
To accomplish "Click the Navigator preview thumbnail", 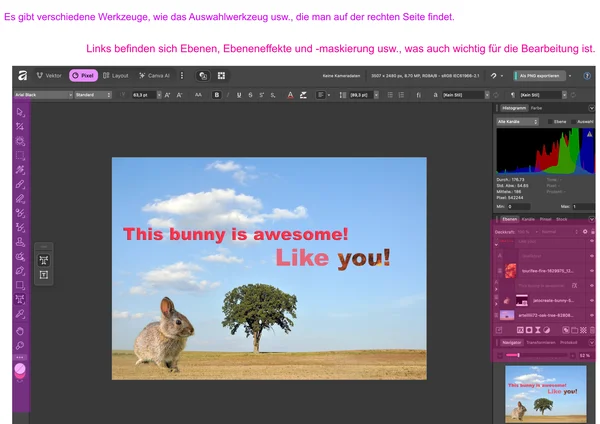I will pos(545,394).
